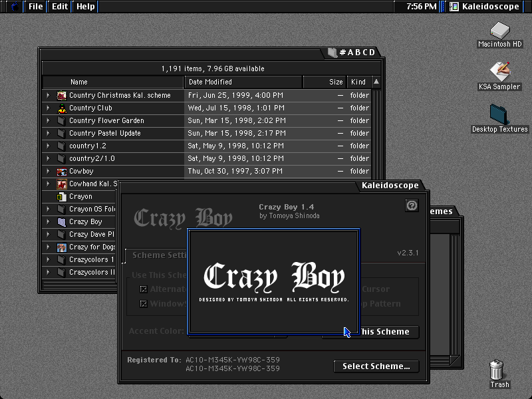This screenshot has height=399, width=532.
Task: Select the Crayon scheme file icon
Action: 61,196
